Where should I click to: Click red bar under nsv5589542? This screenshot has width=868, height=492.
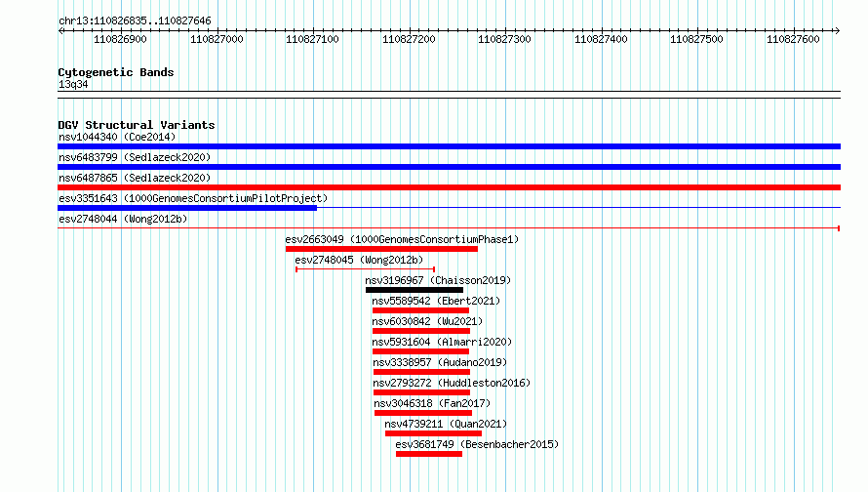pos(420,310)
